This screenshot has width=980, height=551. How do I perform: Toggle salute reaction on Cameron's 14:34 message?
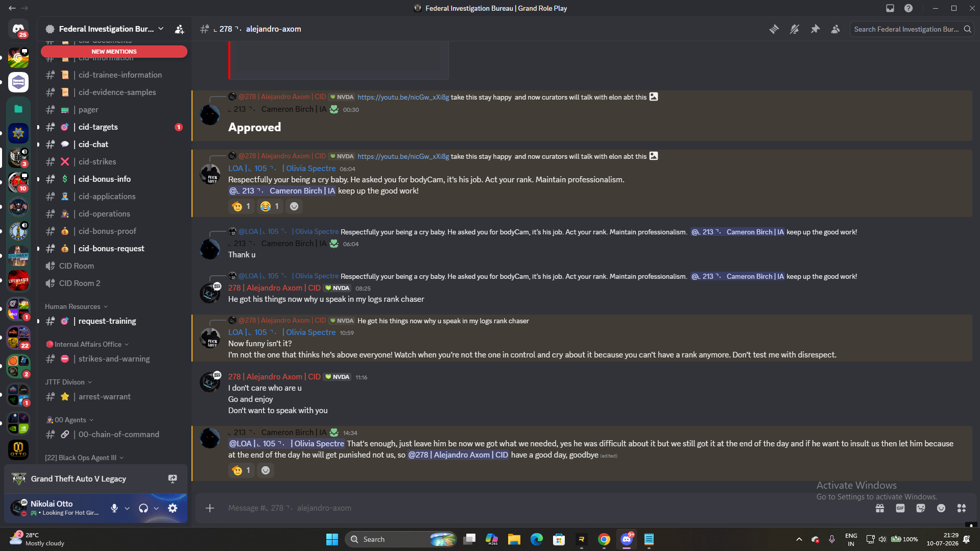[242, 470]
